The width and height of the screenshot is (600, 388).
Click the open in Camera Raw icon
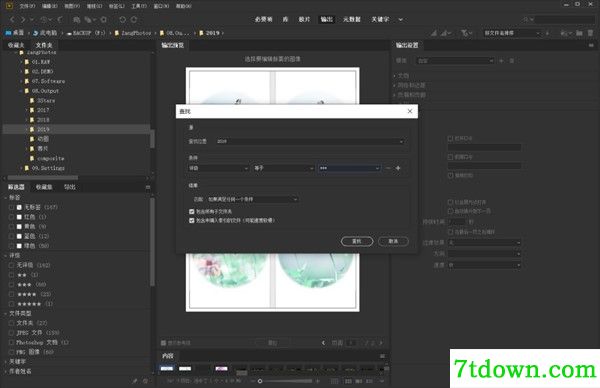pyautogui.click(x=104, y=19)
